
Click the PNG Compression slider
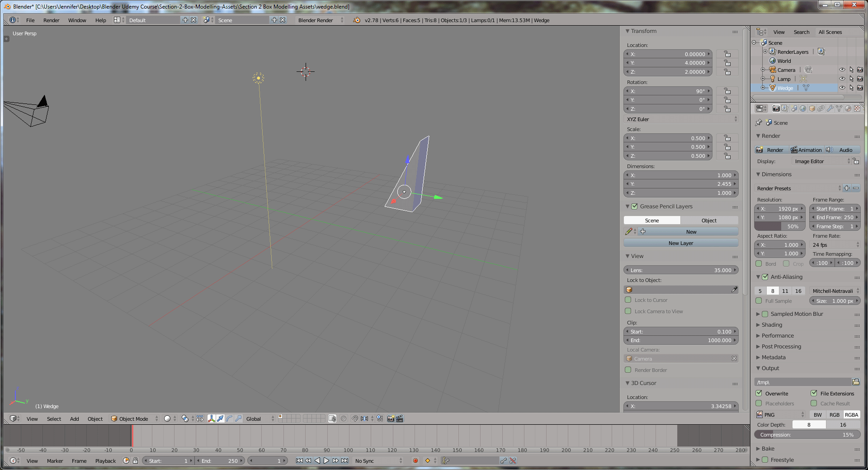[807, 435]
